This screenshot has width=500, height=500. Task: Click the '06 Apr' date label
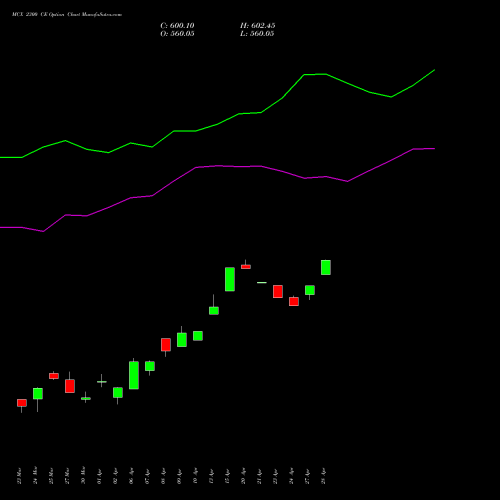(131, 477)
